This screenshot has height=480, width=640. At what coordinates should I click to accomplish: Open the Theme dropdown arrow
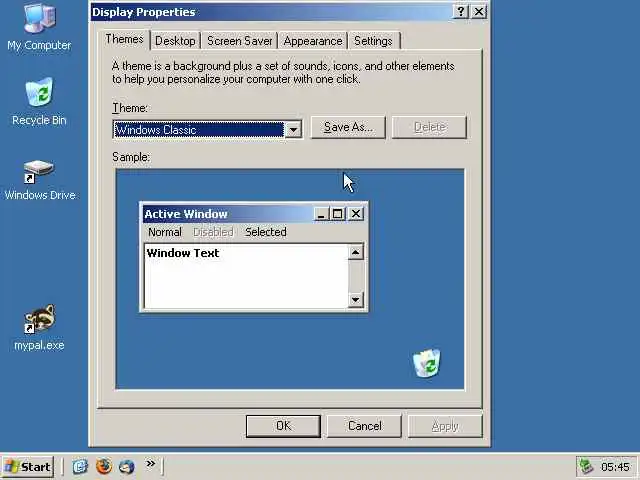[x=293, y=130]
